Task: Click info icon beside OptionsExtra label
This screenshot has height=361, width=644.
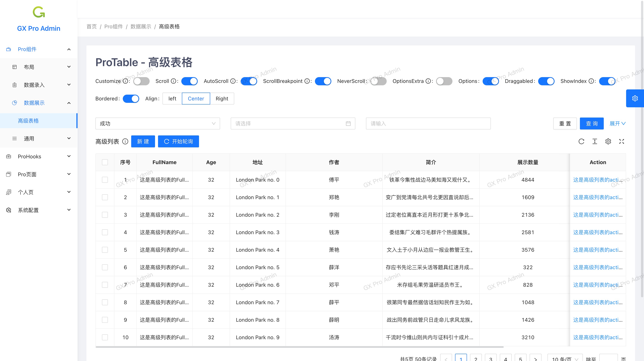Action: [x=428, y=81]
